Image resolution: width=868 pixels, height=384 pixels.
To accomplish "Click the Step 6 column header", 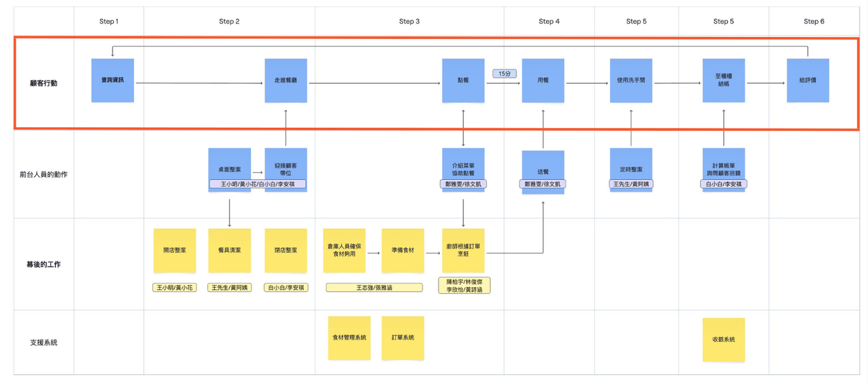I will point(814,22).
